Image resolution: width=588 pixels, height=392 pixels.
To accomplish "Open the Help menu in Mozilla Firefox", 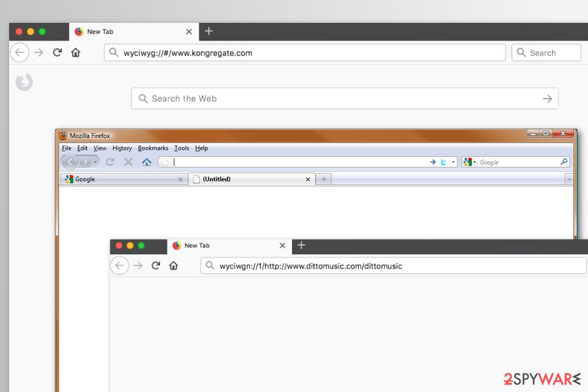I will (201, 148).
